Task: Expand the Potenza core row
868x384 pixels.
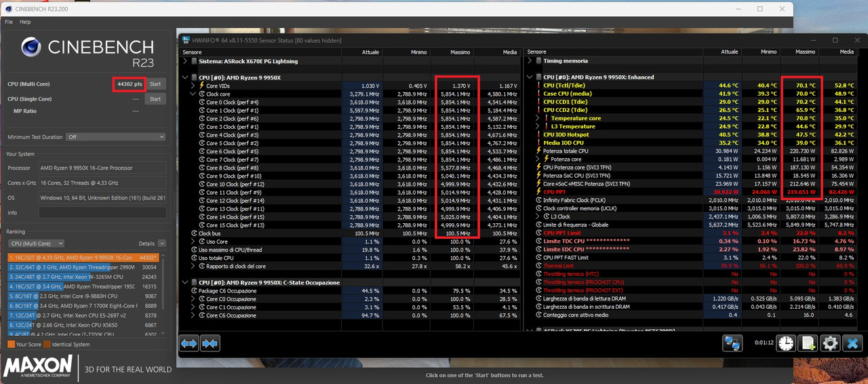Action: click(537, 159)
